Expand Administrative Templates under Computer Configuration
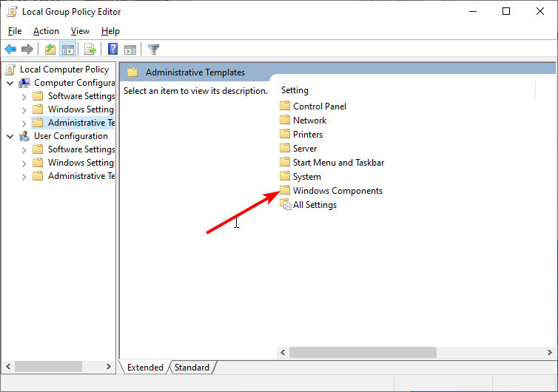 (24, 124)
